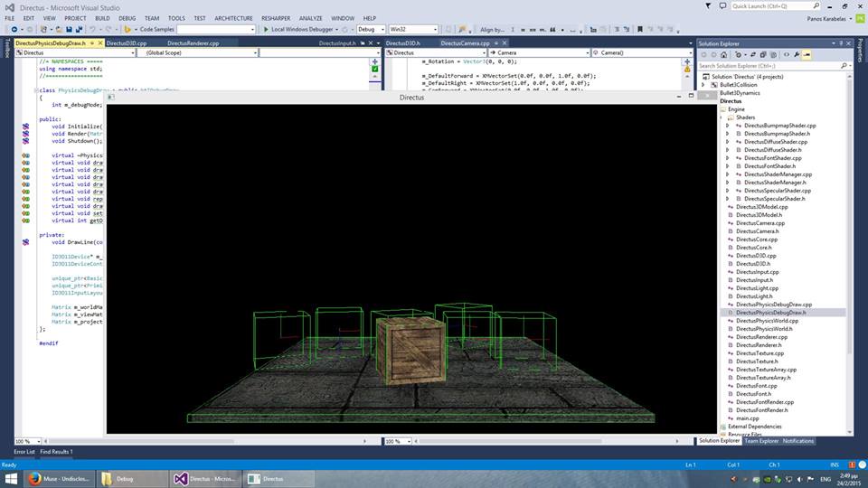Open the Debug folder taskbar item
868x488 pixels.
[133, 479]
